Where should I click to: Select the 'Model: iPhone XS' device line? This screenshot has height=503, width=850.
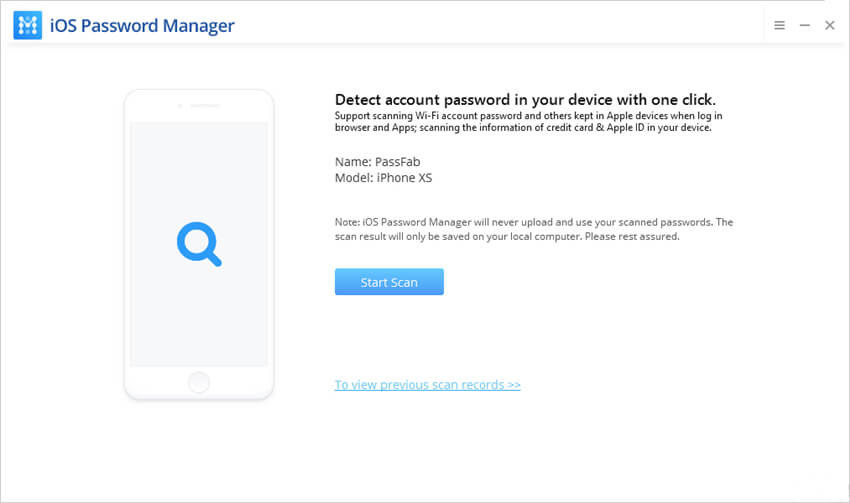tap(383, 178)
